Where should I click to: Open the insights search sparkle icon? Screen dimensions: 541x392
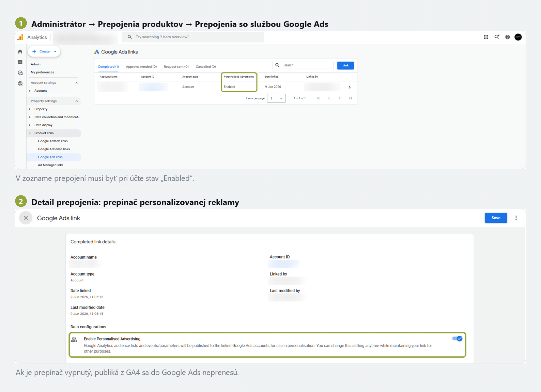click(497, 37)
